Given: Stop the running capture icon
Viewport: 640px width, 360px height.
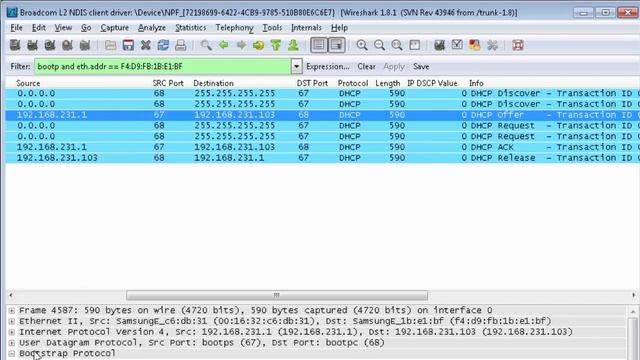Looking at the screenshot, I should pos(67,45).
